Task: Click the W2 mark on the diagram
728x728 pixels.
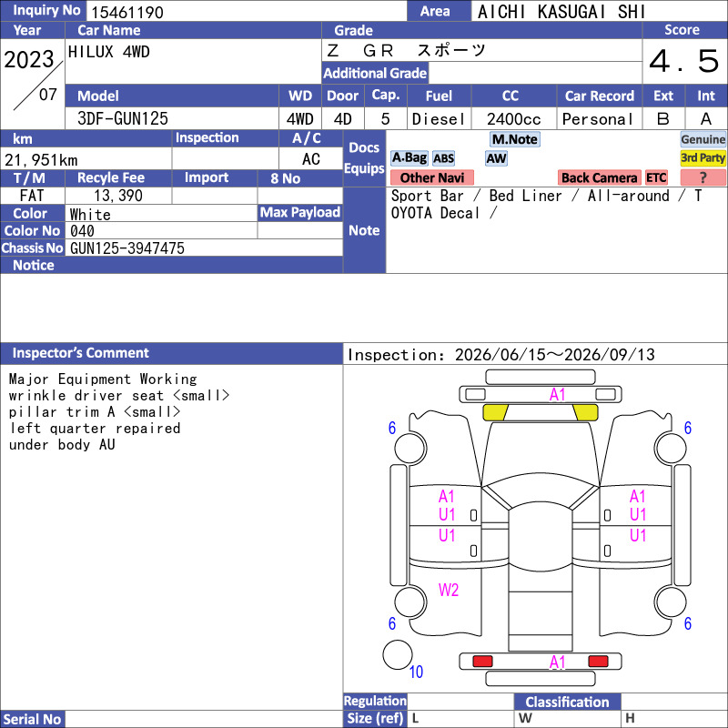Action: 448,590
